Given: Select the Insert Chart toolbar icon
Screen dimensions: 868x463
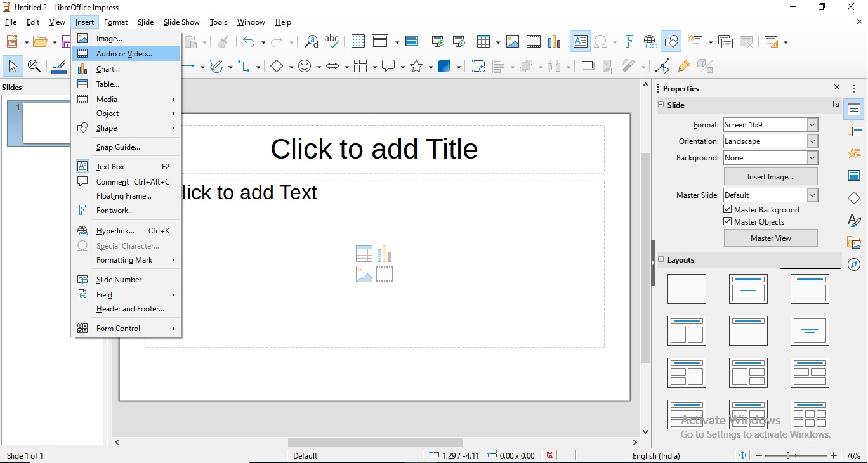Looking at the screenshot, I should tap(554, 41).
